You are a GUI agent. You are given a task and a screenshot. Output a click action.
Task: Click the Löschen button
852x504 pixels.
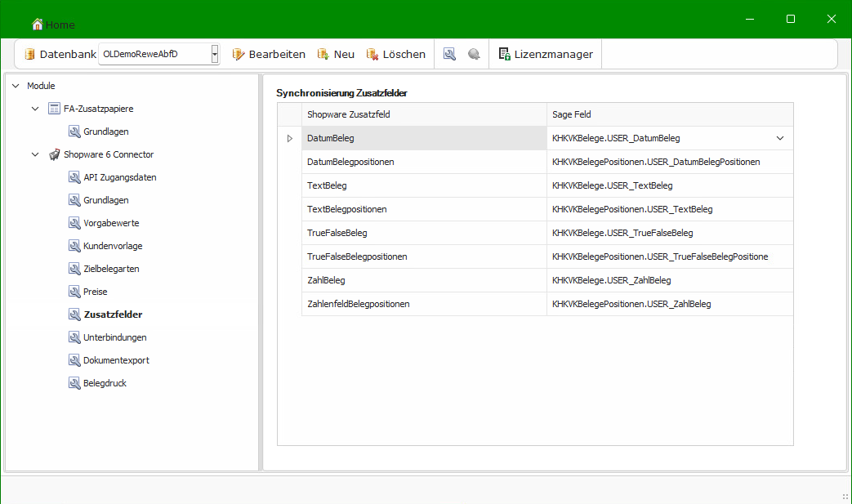pos(395,54)
